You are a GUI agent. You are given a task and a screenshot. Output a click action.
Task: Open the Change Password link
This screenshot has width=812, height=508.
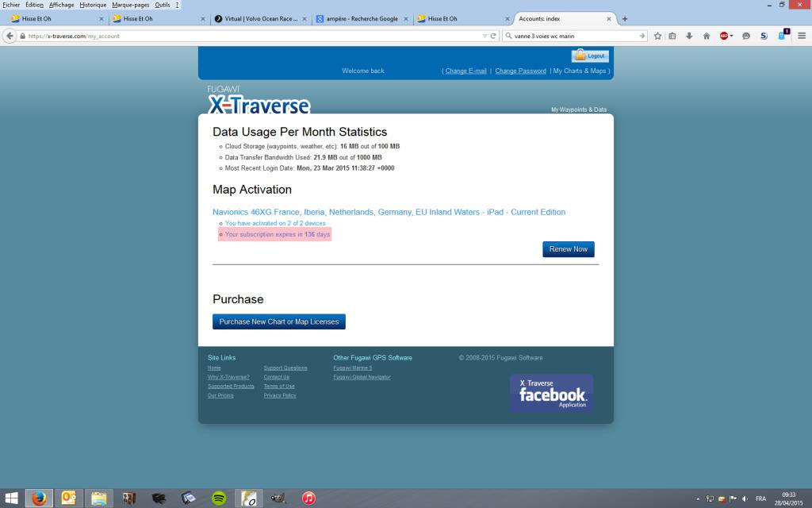(520, 71)
